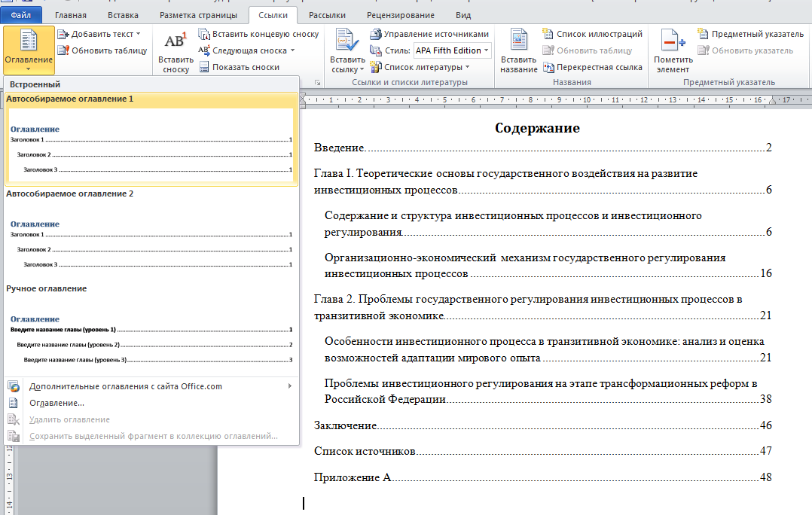Click Обновить таблицу next to Оглавление
This screenshot has width=812, height=515.
(x=102, y=50)
